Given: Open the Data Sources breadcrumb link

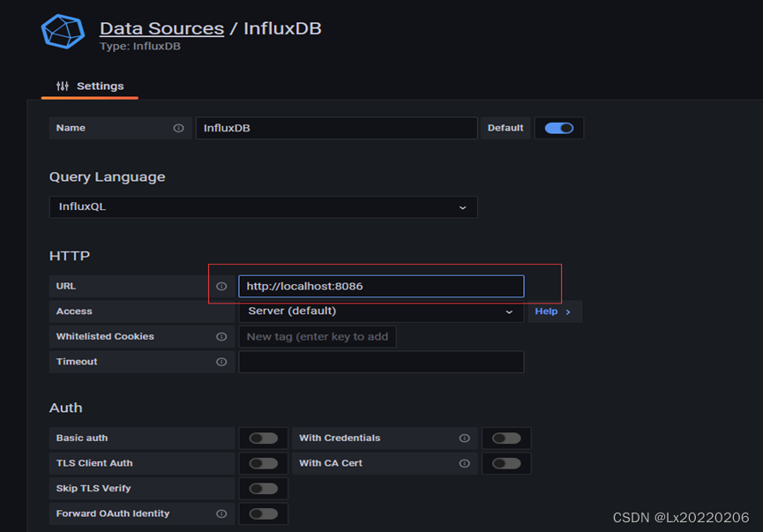Looking at the screenshot, I should pyautogui.click(x=161, y=28).
